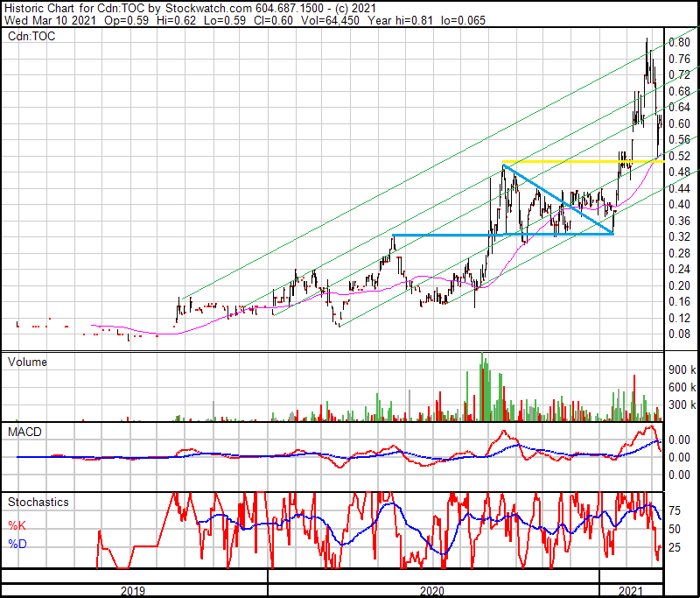
Task: Click the Cl=0.60 closing value in the header
Action: pyautogui.click(x=273, y=20)
